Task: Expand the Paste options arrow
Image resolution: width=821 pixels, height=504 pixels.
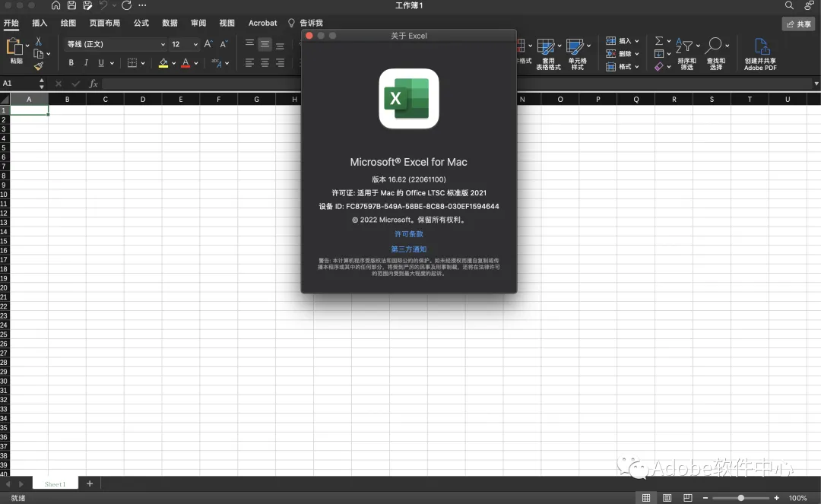Action: (27, 46)
